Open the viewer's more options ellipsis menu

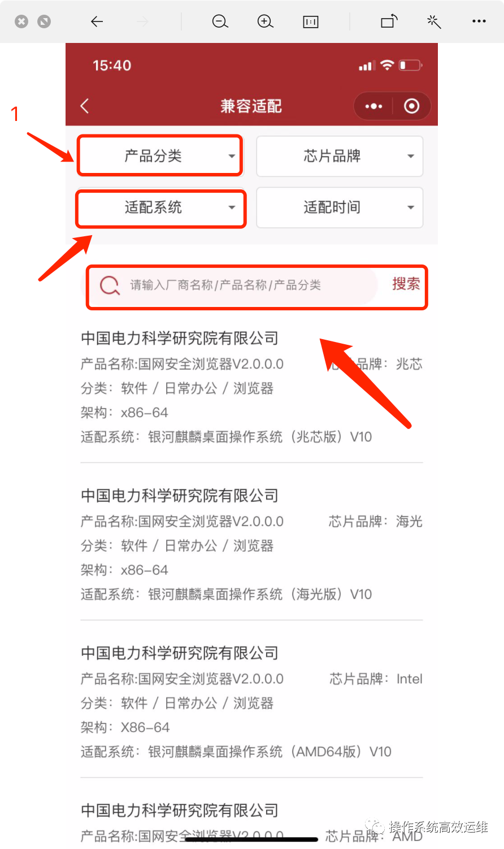coord(479,21)
